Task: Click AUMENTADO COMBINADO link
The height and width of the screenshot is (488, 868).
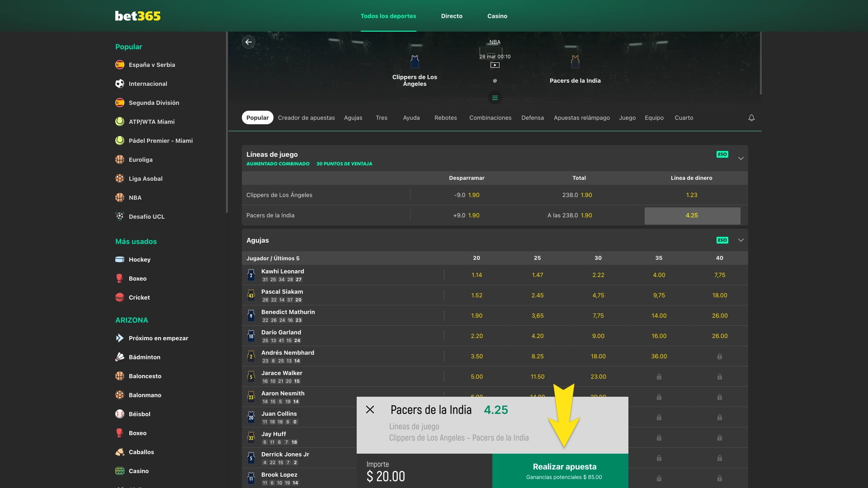Action: point(278,164)
